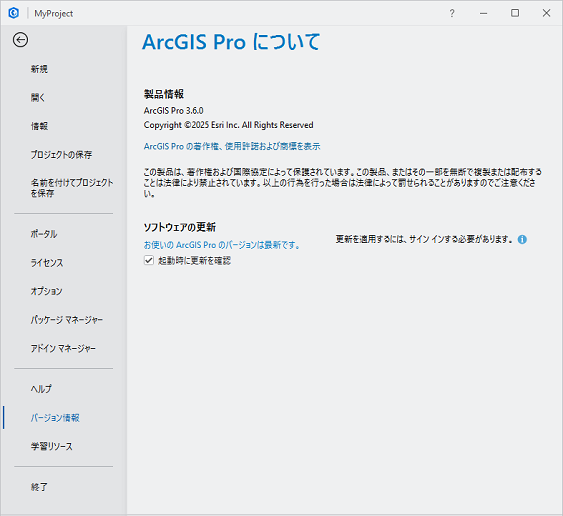Open the ライセンス page
Image resolution: width=563 pixels, height=516 pixels.
pos(47,263)
